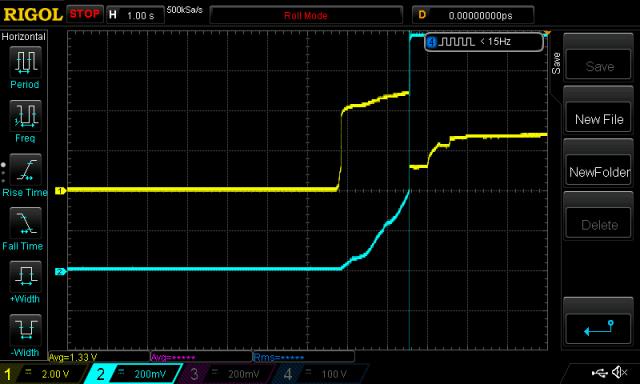Choose the Fall Time measurement icon
This screenshot has height=384, width=640.
[x=25, y=223]
